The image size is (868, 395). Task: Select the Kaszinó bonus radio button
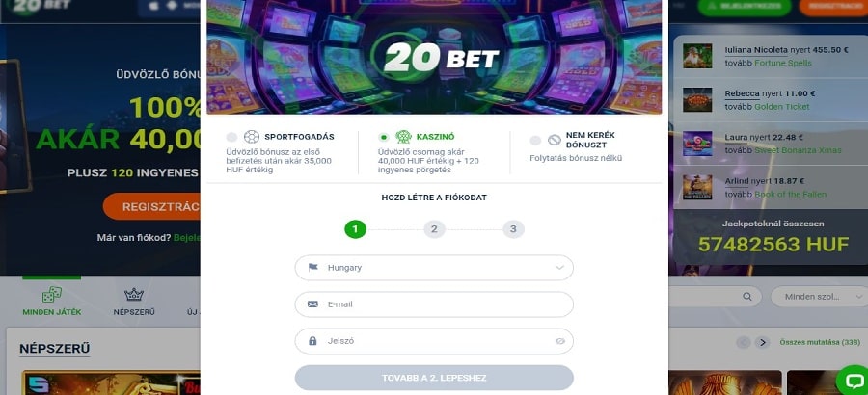click(x=384, y=138)
